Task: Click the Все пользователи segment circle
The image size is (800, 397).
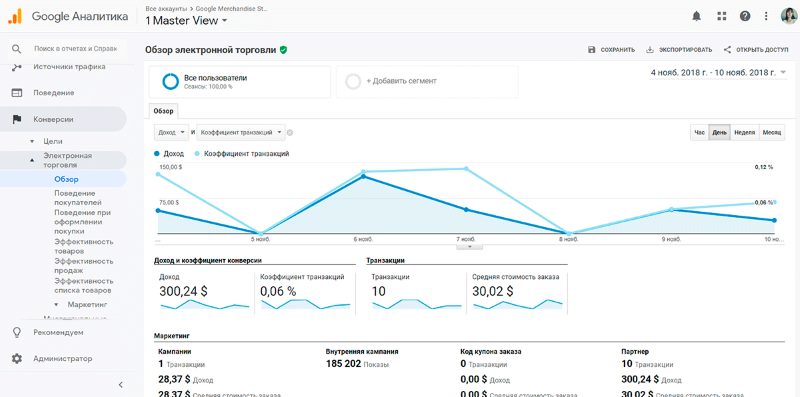Action: pyautogui.click(x=170, y=82)
